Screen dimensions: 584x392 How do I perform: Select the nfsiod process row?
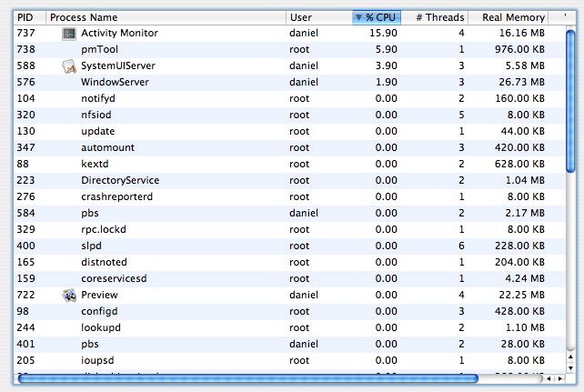click(289, 115)
